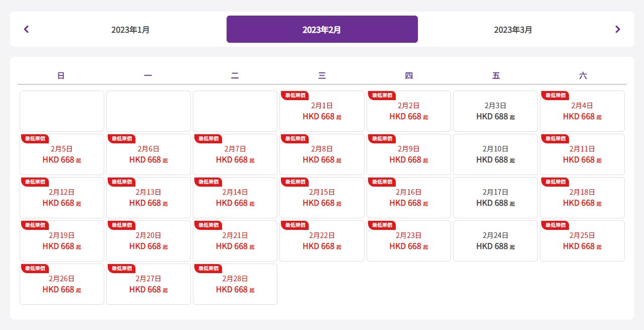The height and width of the screenshot is (330, 644).
Task: Pick 2月4日 on the calendar
Action: pos(582,112)
